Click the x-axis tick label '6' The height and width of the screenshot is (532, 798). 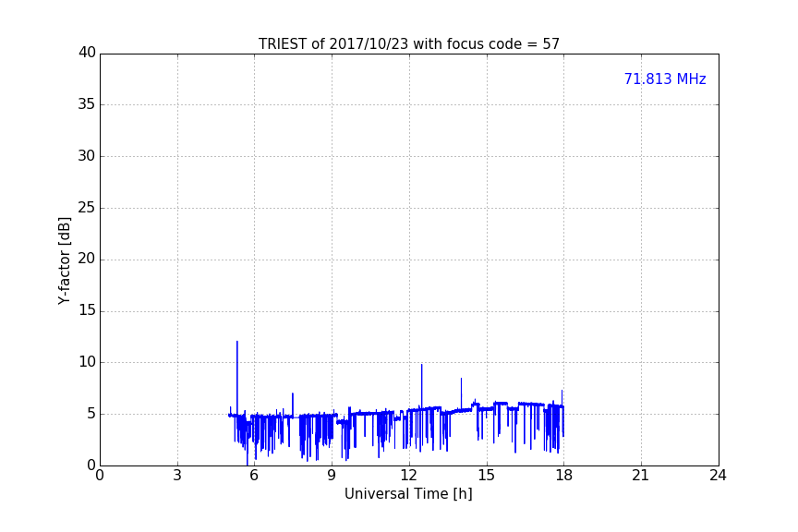(x=254, y=476)
